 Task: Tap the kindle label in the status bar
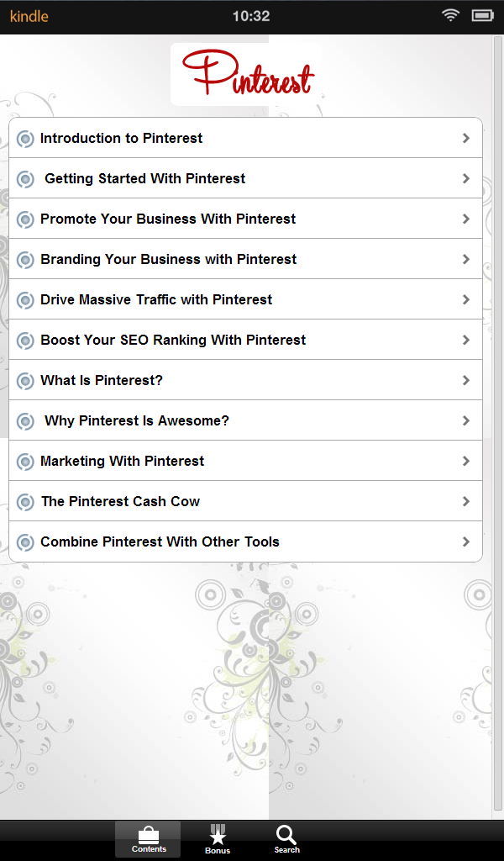pyautogui.click(x=29, y=16)
